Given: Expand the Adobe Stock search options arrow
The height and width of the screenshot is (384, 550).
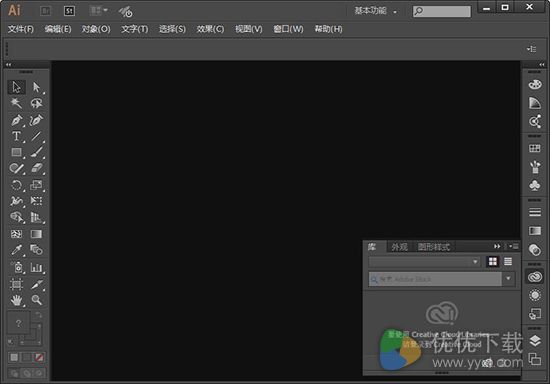Looking at the screenshot, I should click(x=508, y=279).
